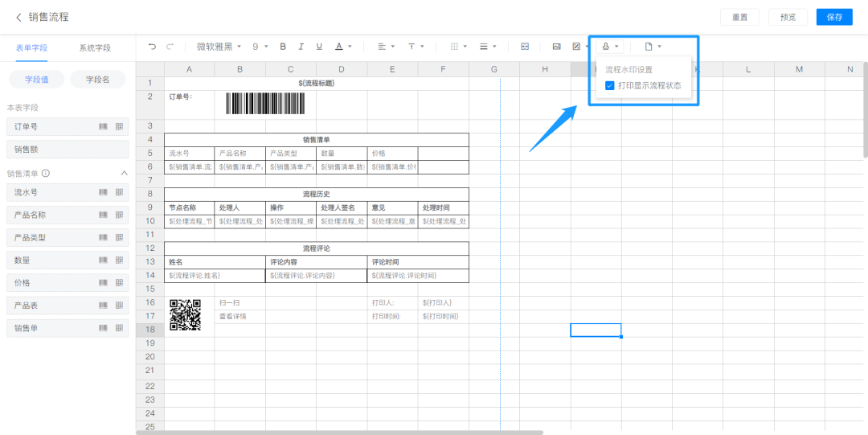Open the background image dropdown

point(579,47)
